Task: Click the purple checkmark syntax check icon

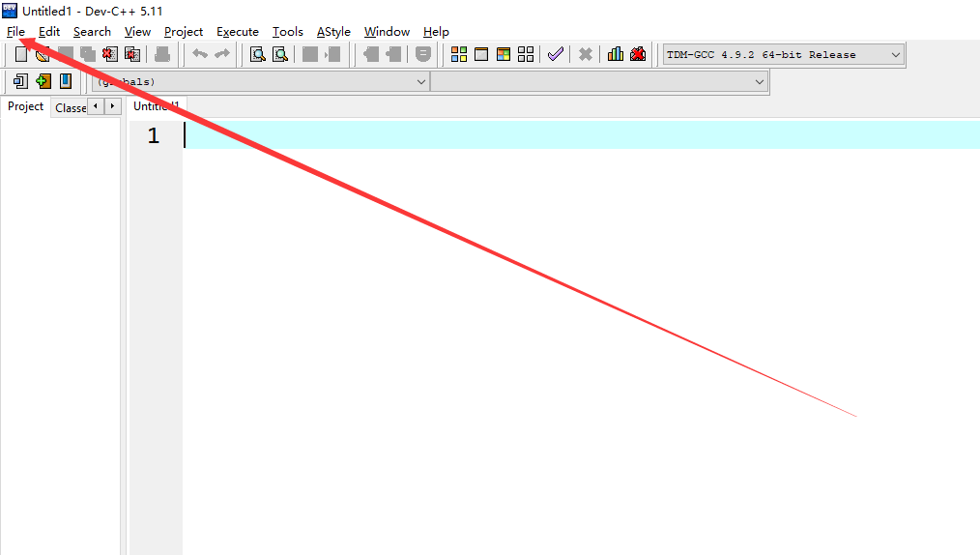Action: tap(556, 54)
